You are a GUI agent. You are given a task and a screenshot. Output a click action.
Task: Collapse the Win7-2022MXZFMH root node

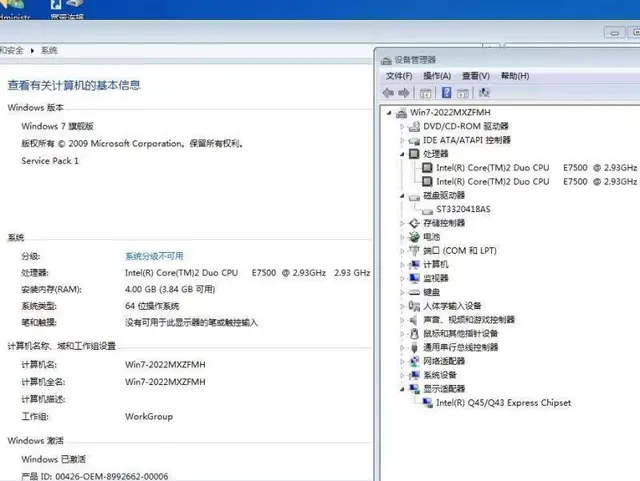tap(389, 113)
